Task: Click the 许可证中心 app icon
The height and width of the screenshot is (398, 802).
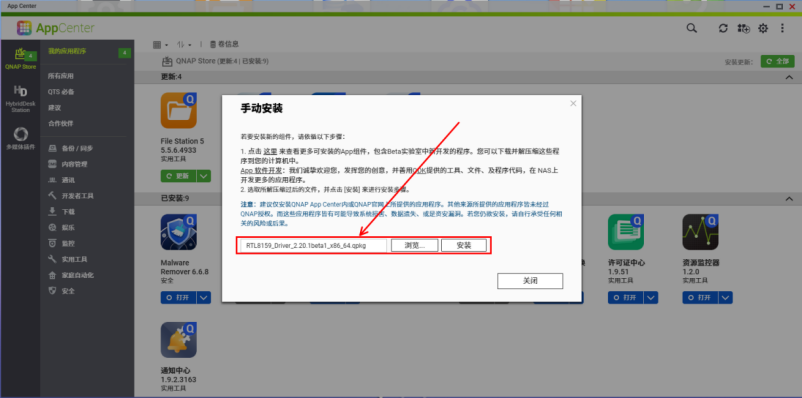Action: [x=626, y=232]
